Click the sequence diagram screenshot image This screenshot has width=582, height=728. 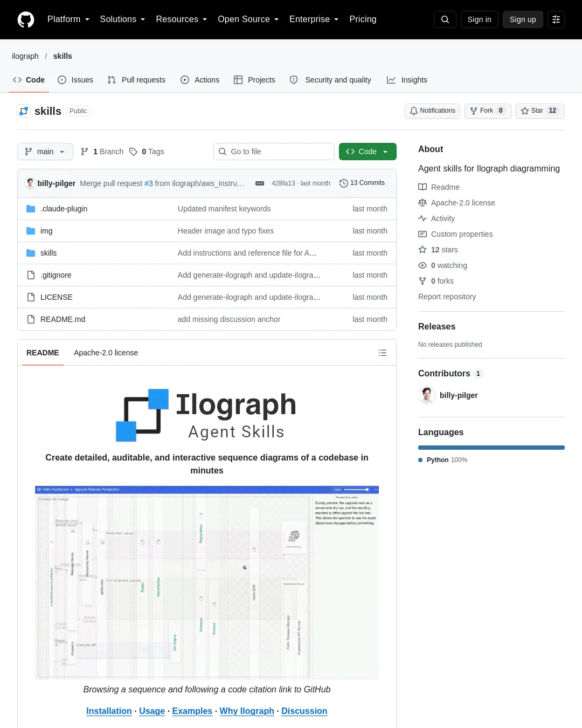pos(207,582)
